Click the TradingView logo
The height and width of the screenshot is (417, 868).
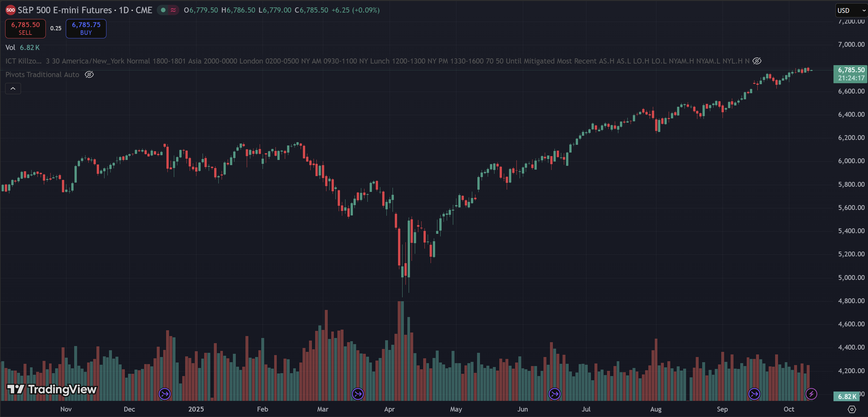click(52, 389)
